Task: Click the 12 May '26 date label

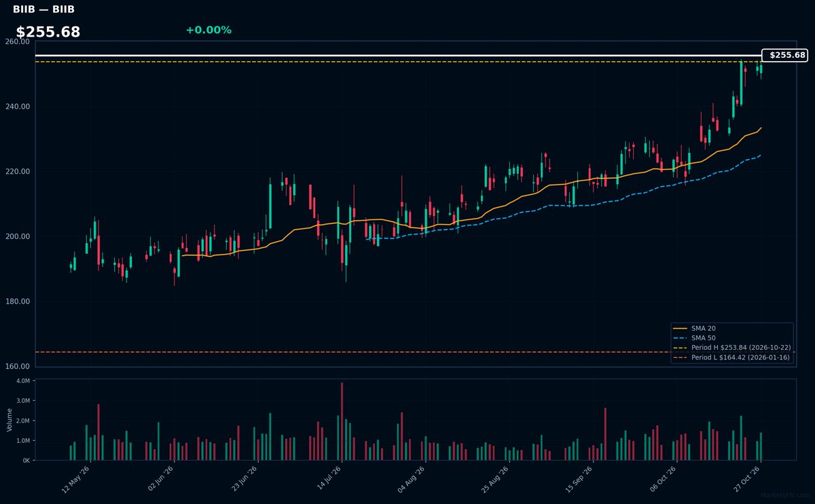Action: (x=76, y=480)
